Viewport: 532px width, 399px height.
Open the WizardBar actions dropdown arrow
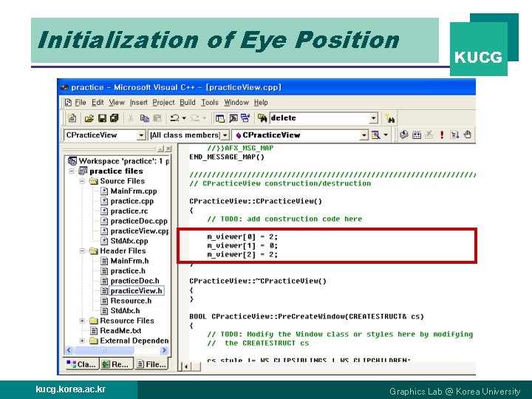pyautogui.click(x=386, y=135)
